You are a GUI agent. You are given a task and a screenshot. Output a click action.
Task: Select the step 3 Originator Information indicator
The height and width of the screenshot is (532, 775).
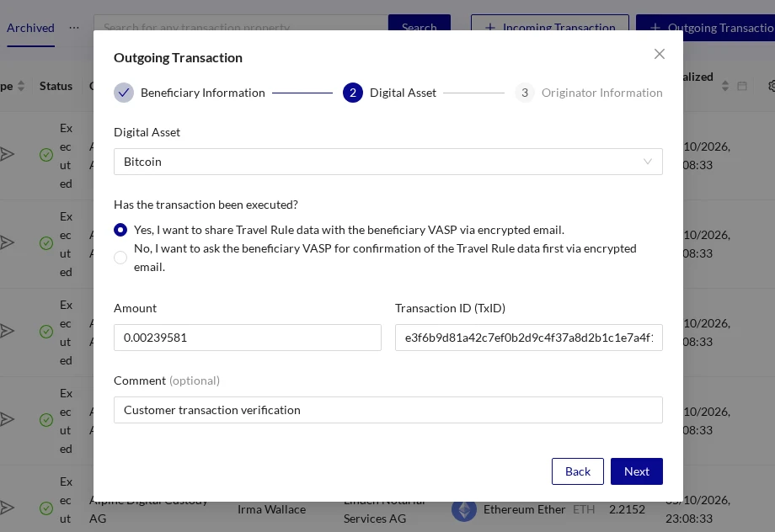click(525, 93)
